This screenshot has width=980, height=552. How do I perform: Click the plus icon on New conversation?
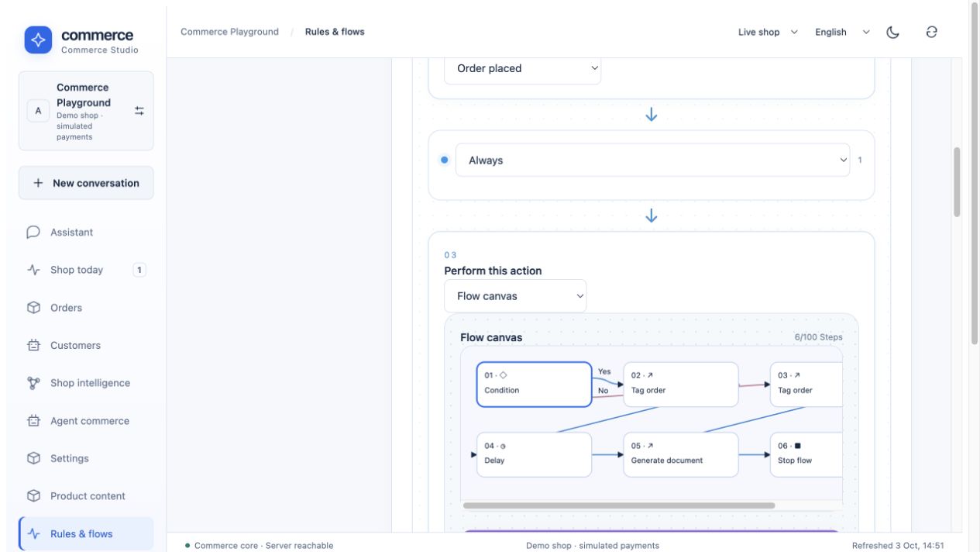[x=38, y=183]
